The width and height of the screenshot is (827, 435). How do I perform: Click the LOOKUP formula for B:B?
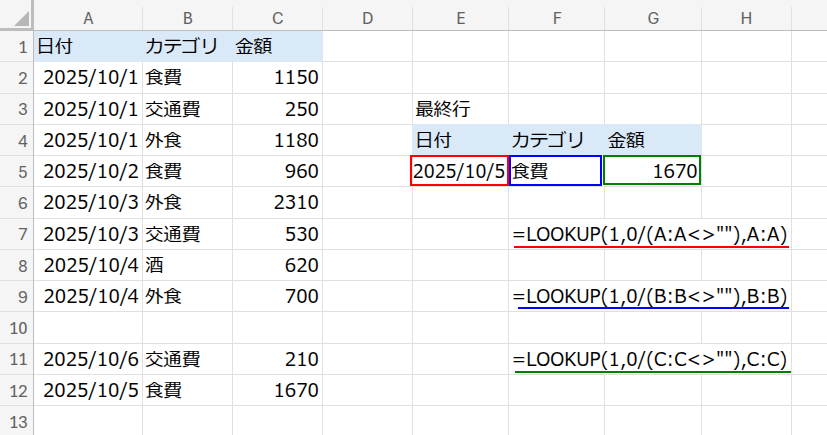[650, 296]
